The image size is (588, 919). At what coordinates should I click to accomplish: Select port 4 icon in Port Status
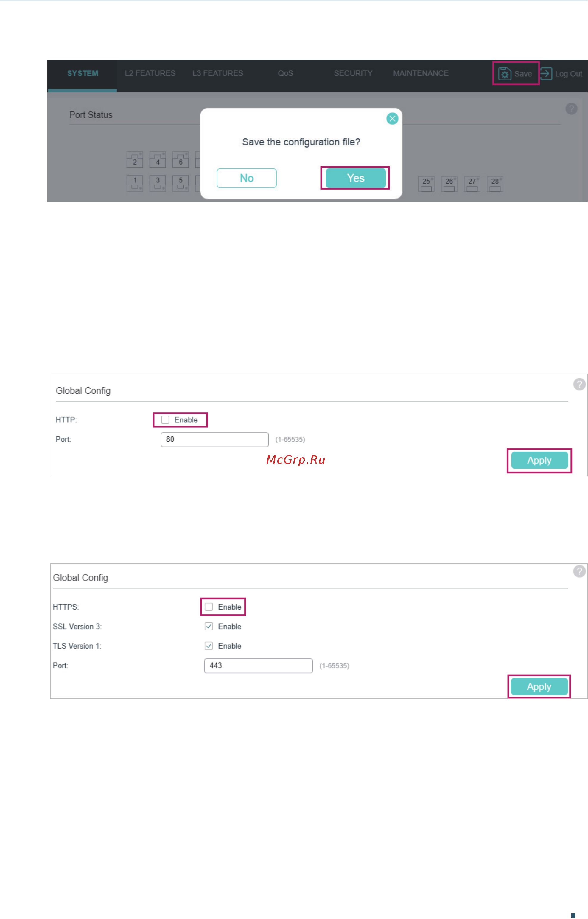click(x=158, y=160)
